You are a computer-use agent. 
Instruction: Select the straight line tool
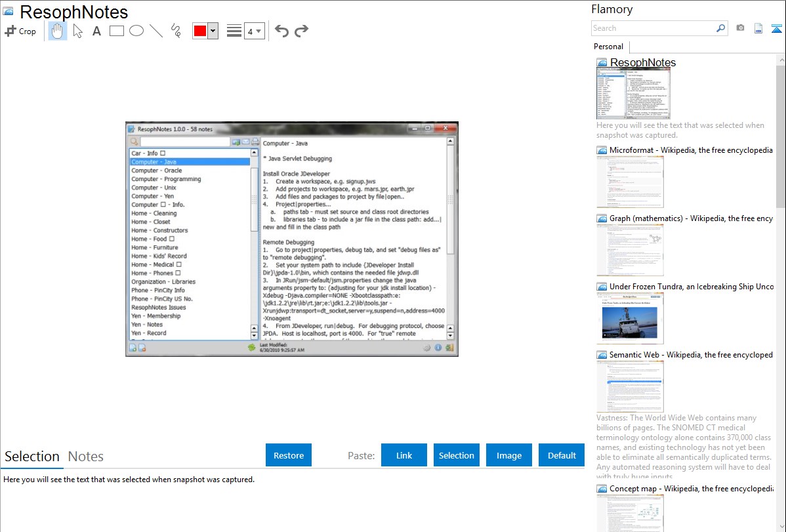click(x=156, y=31)
